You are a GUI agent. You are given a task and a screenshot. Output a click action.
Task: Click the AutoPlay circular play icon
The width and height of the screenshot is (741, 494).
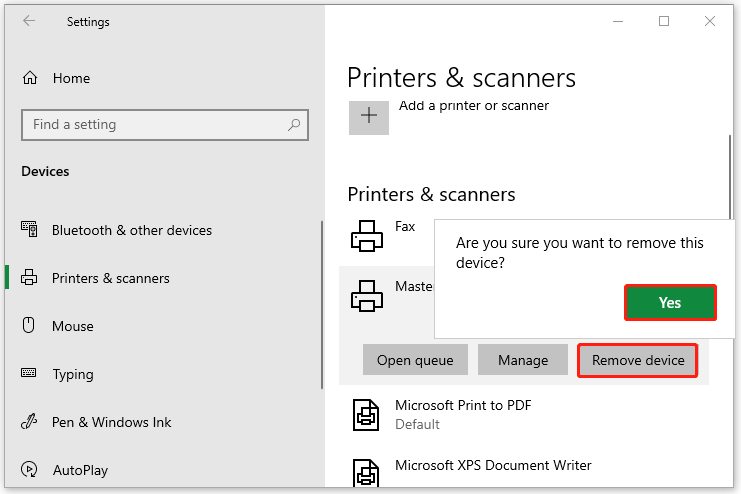click(29, 469)
